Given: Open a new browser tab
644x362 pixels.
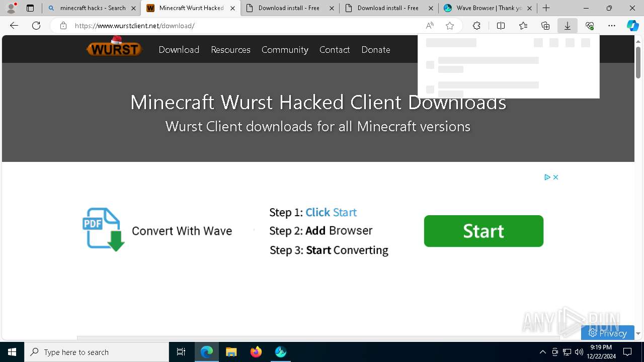Looking at the screenshot, I should pyautogui.click(x=546, y=8).
